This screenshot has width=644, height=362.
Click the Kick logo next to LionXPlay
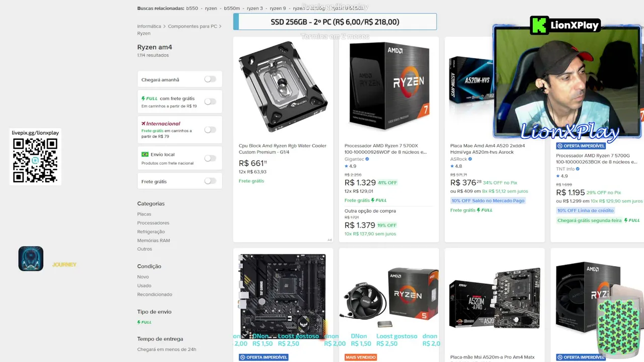point(539,25)
